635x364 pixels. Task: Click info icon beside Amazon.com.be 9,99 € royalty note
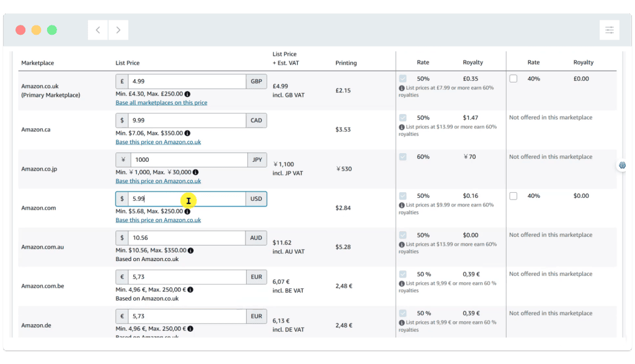coord(402,284)
